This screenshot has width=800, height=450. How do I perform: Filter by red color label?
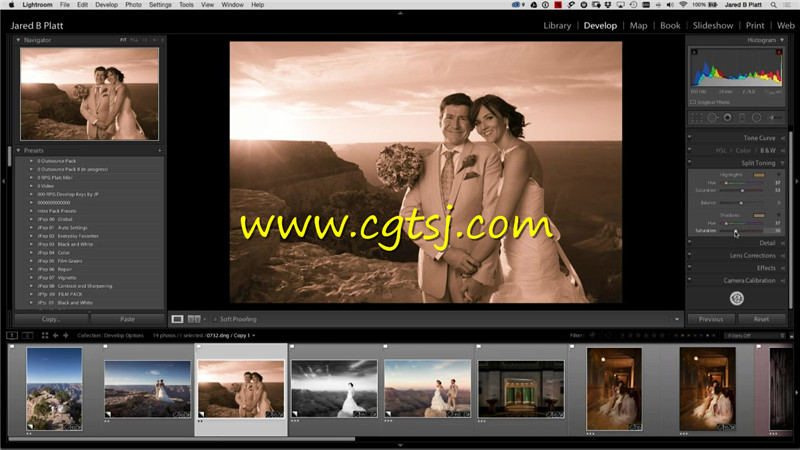(676, 335)
